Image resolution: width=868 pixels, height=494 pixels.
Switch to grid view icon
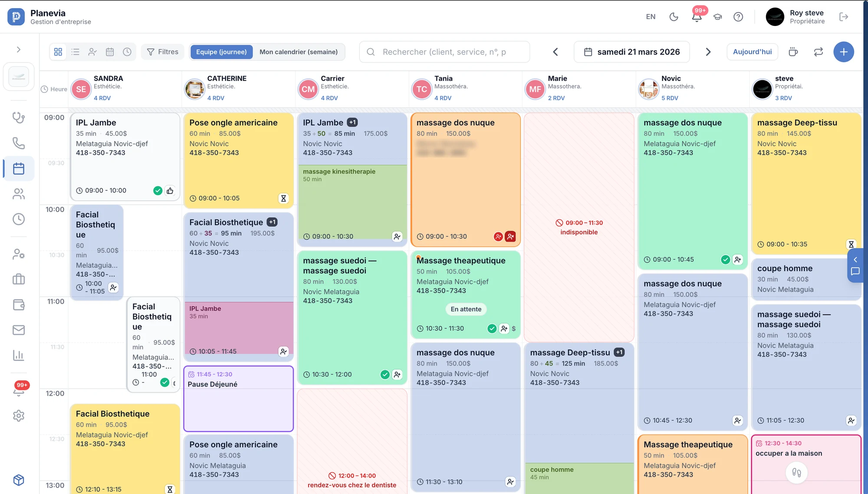coord(58,52)
